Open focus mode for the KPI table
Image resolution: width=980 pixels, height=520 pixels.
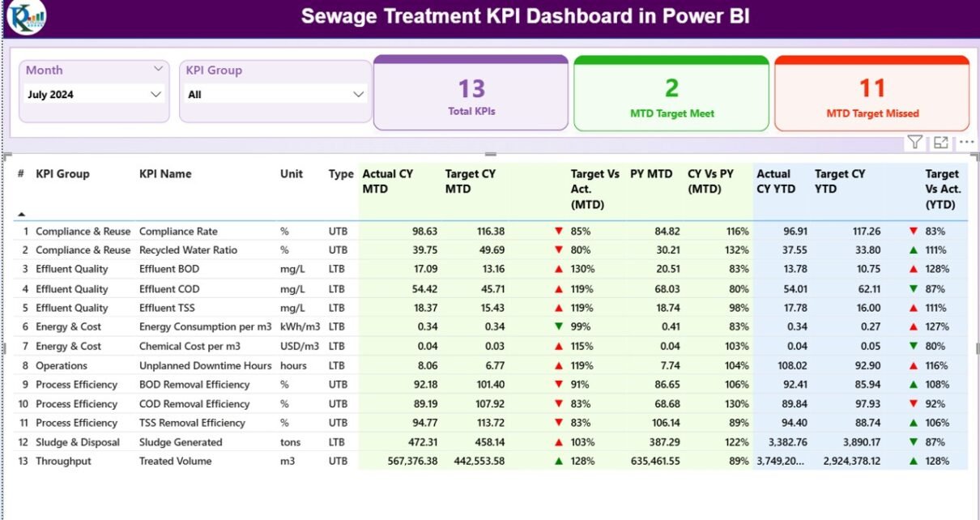940,143
